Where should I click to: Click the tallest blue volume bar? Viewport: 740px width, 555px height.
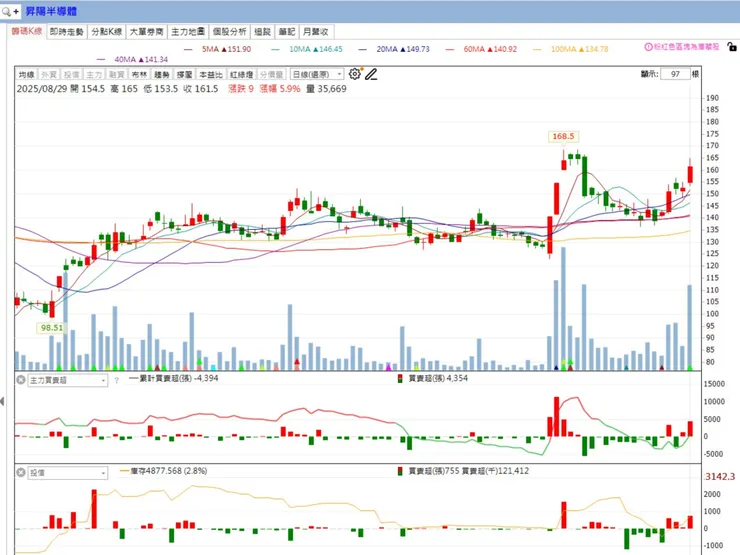click(x=563, y=309)
